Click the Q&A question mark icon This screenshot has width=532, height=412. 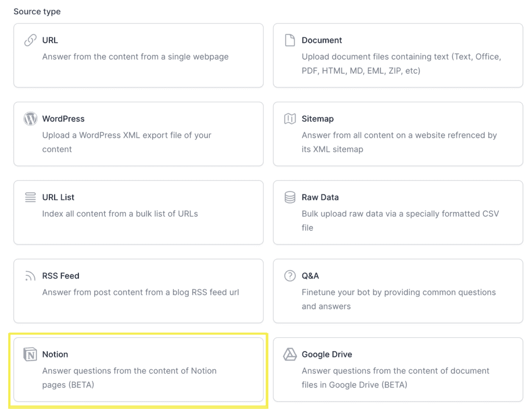(x=290, y=276)
